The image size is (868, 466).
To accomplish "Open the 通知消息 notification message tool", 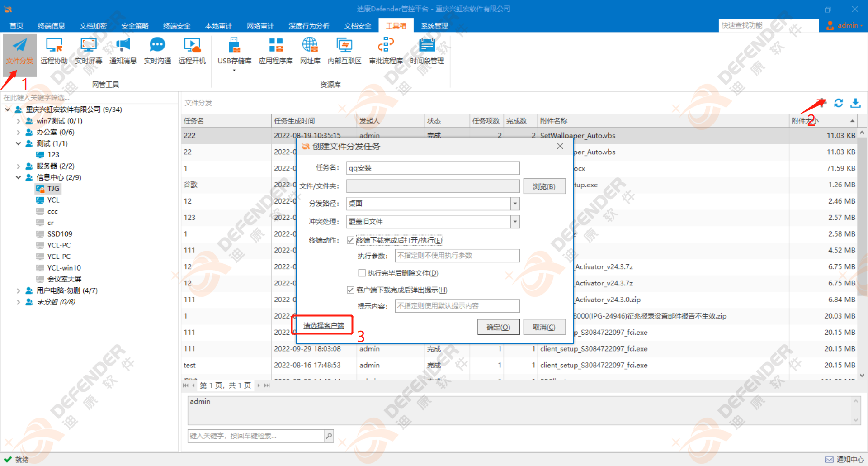I will (123, 50).
